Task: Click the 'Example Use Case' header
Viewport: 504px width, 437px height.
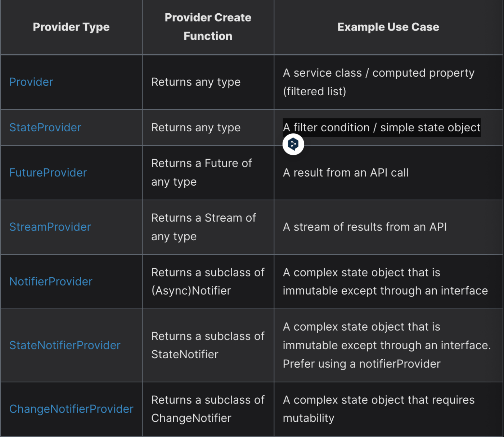Action: point(388,27)
